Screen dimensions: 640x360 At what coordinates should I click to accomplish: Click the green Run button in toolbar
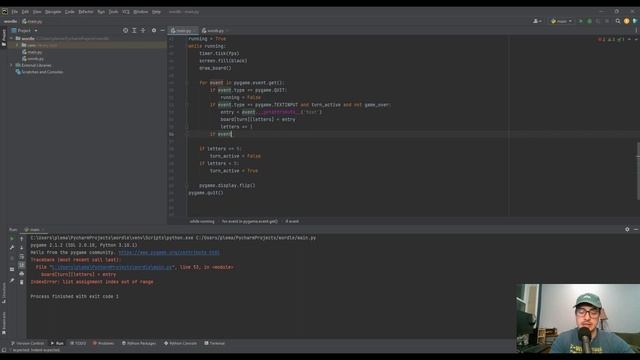[580, 21]
